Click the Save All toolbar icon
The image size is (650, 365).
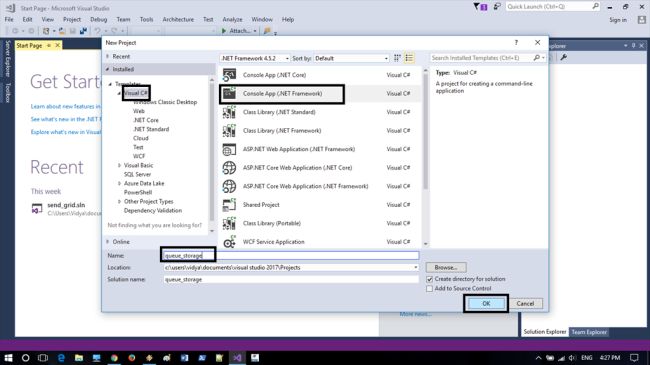83,31
